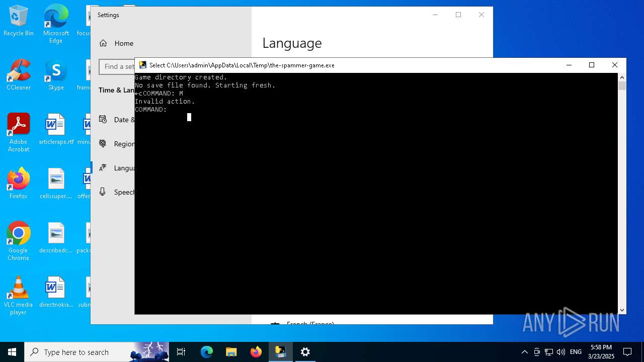Click the 'Invalid action.' console line
Screen dimensions: 644x362
click(x=165, y=102)
